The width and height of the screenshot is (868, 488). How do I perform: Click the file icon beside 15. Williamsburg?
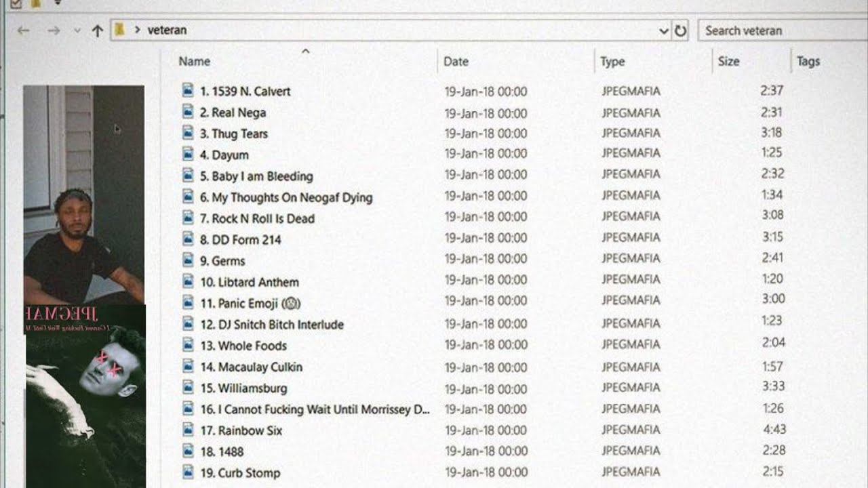tap(188, 387)
